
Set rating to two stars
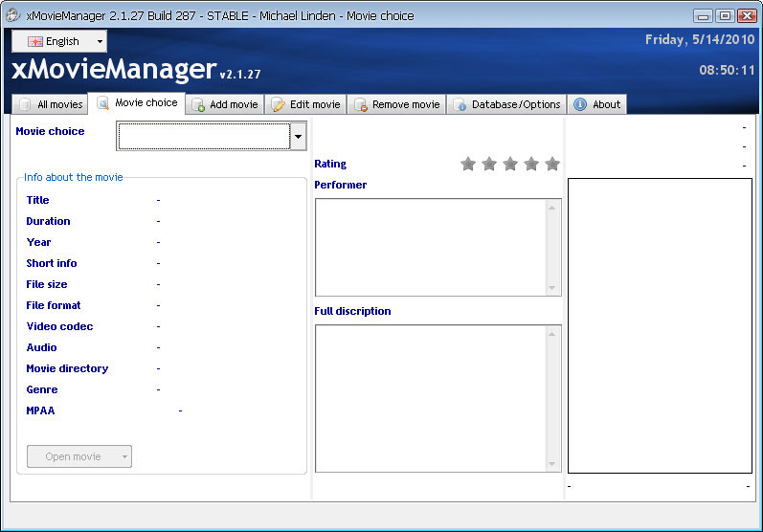[489, 164]
